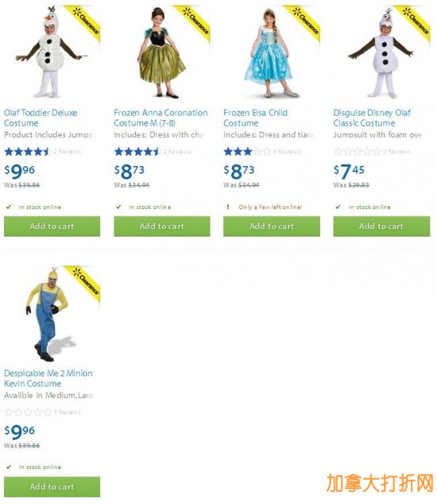Add Frozen Anna Coronation Costume to cart
Screen dimensions: 437x504
(x=162, y=226)
